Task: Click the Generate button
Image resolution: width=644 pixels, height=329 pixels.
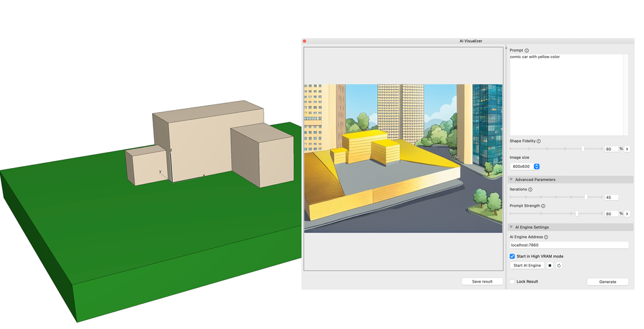Action: point(607,282)
